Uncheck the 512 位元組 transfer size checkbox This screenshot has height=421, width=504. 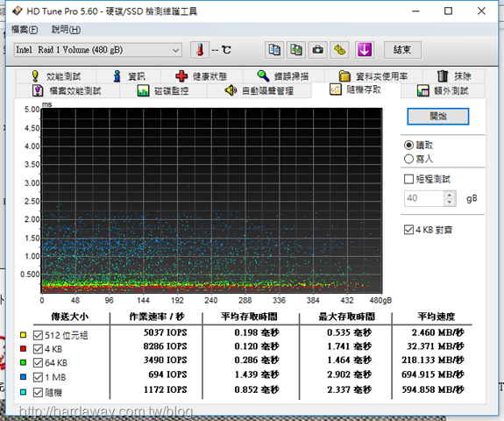38,335
